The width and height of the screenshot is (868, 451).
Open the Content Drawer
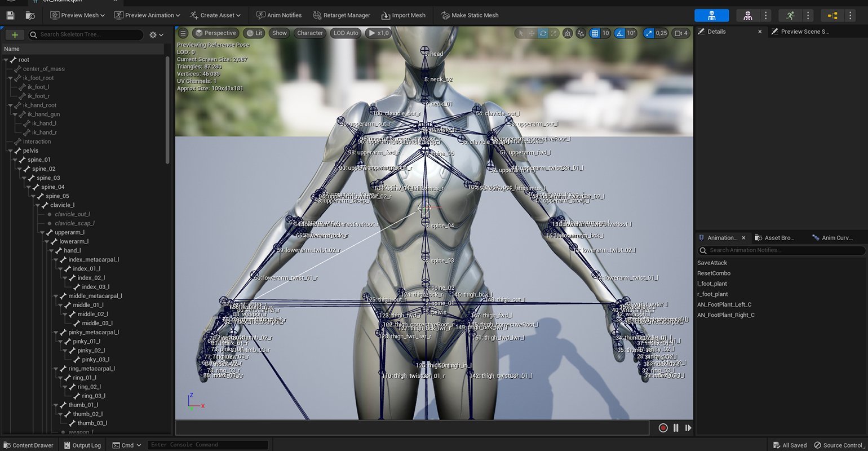(x=28, y=445)
